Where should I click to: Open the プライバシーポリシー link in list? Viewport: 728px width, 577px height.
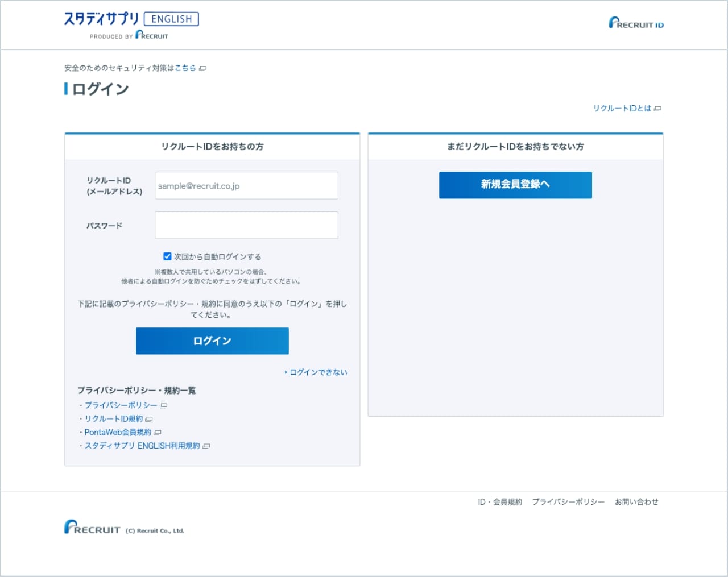(121, 405)
